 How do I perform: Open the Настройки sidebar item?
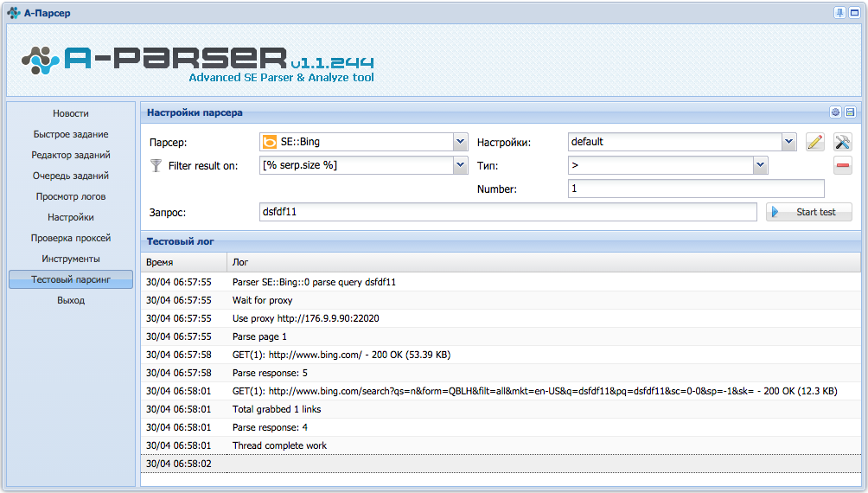(x=71, y=217)
